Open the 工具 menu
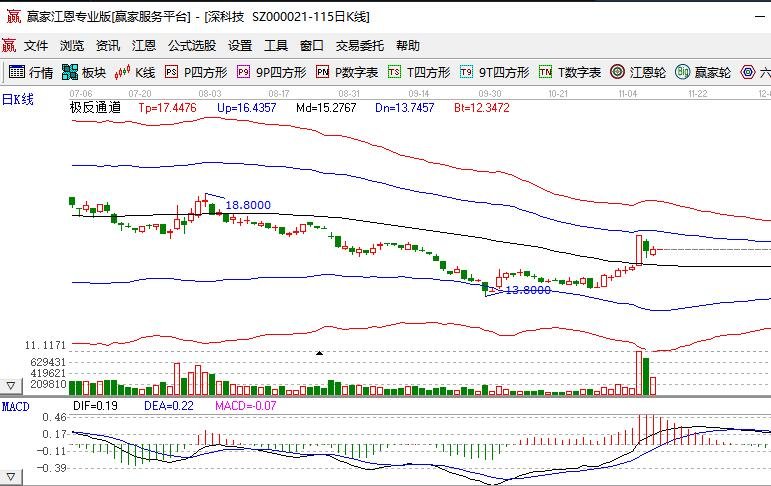 pyautogui.click(x=276, y=46)
